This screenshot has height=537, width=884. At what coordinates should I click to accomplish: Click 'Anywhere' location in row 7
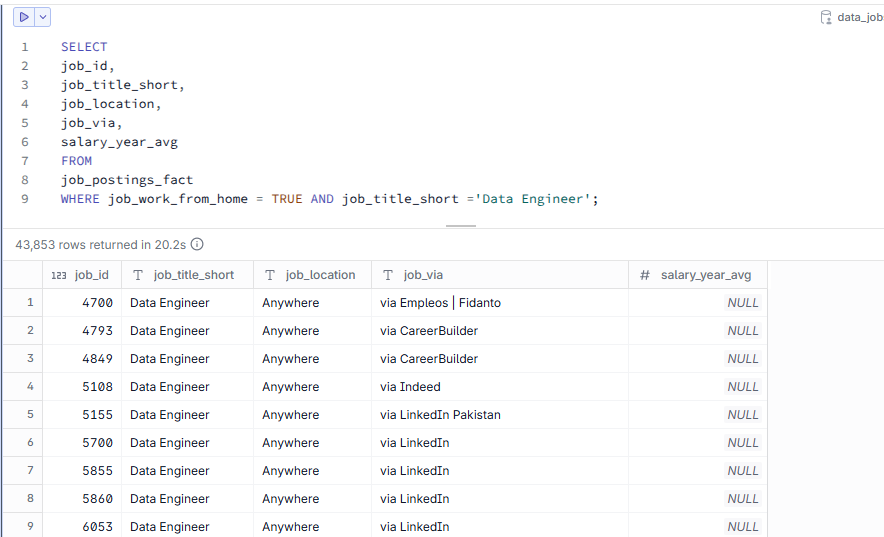click(x=312, y=471)
